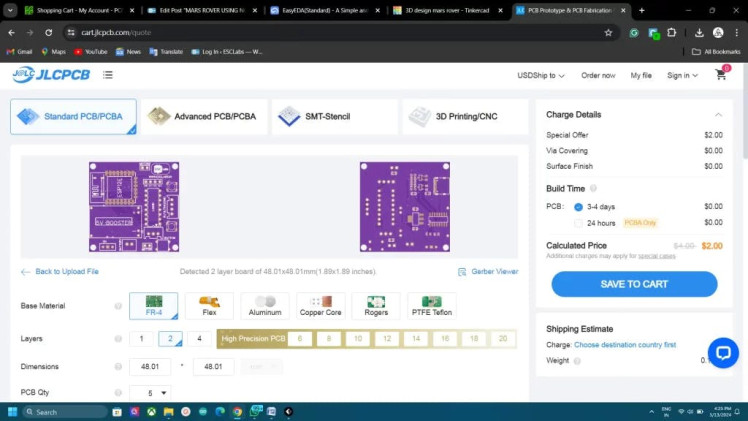Click the Windows taskbar search box

[64, 412]
